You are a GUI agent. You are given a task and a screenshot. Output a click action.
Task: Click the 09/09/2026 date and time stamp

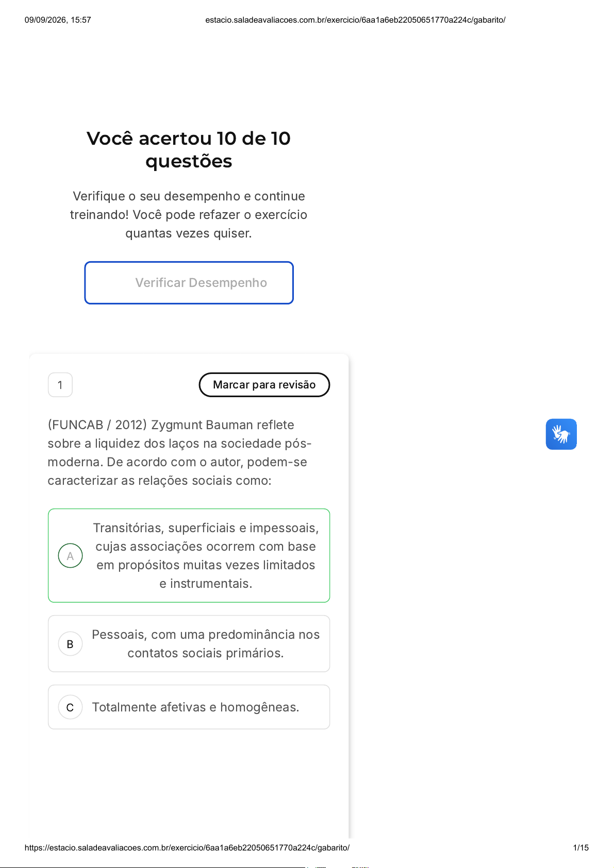[x=58, y=20]
